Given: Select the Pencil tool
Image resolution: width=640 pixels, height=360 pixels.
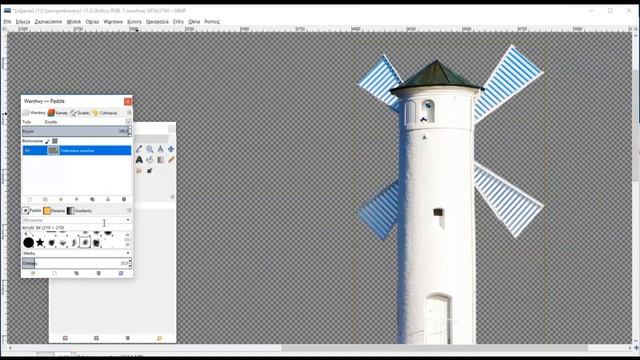Looking at the screenshot, I should [171, 160].
